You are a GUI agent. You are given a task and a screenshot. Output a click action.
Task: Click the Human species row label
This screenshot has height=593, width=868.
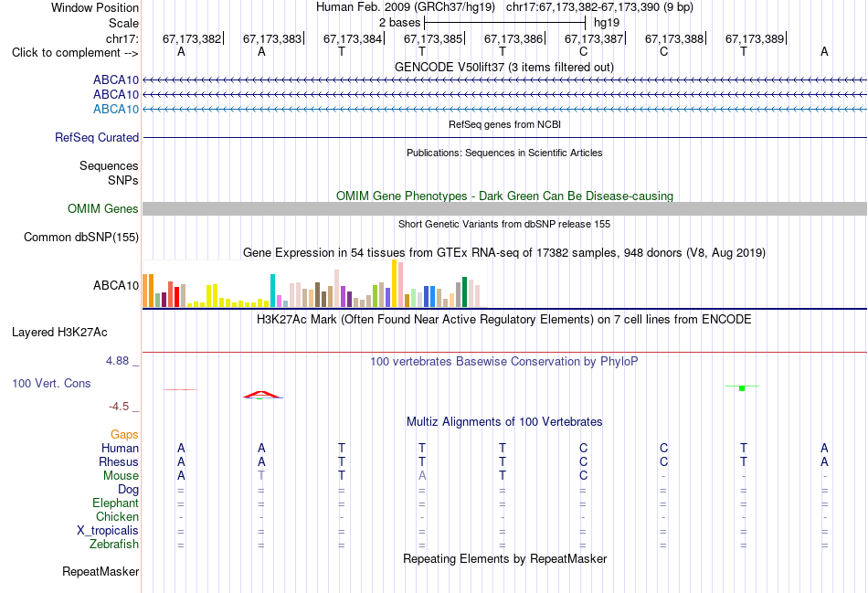click(120, 448)
